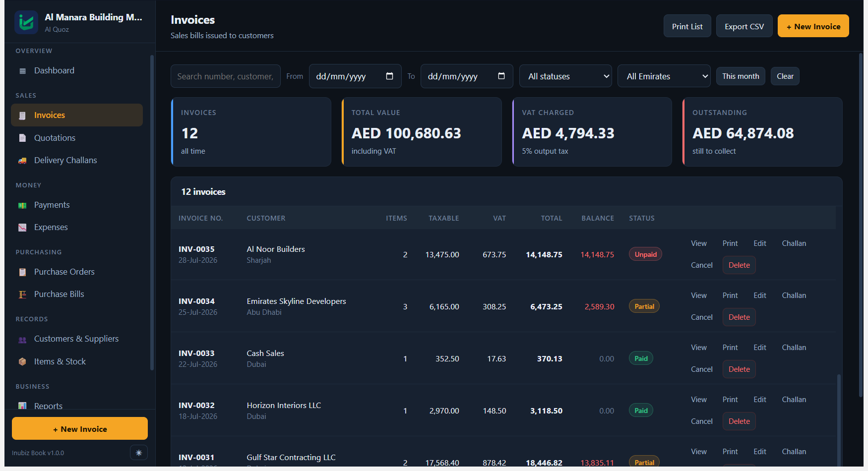Click the Dashboard grid icon in sidebar
Screen dimensions: 868x471
pyautogui.click(x=22, y=71)
